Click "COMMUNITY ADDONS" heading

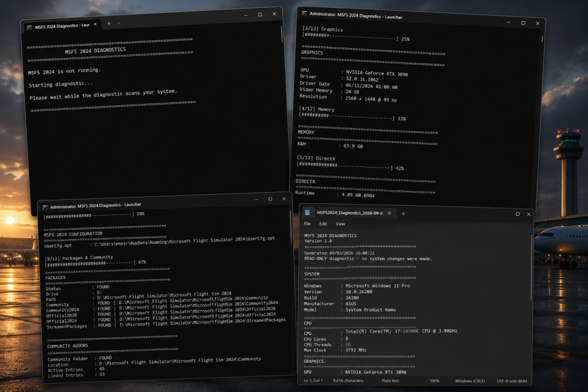(68, 346)
